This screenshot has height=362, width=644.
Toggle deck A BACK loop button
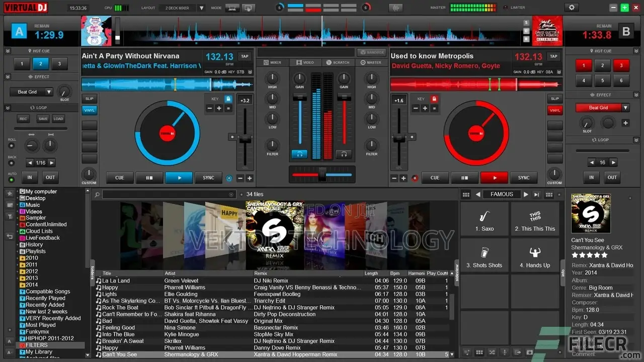tap(12, 163)
